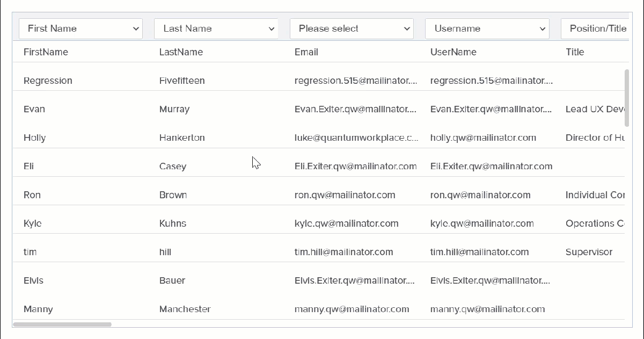Open the Username filter dropdown
This screenshot has width=644, height=339.
pos(487,28)
